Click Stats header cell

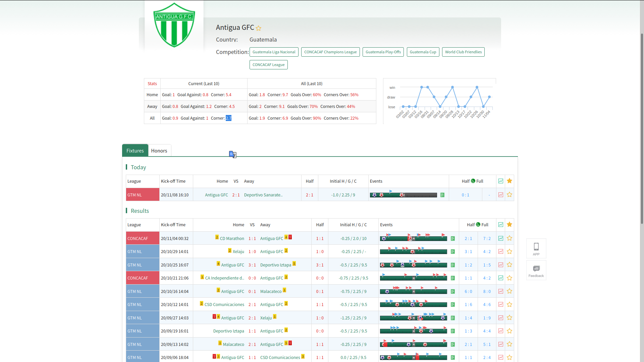pos(152,84)
